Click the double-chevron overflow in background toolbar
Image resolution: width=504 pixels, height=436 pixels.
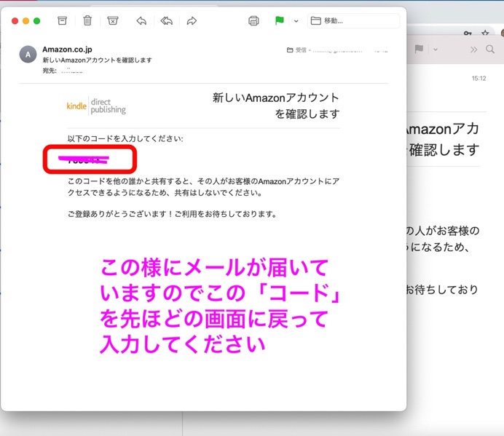click(x=474, y=49)
